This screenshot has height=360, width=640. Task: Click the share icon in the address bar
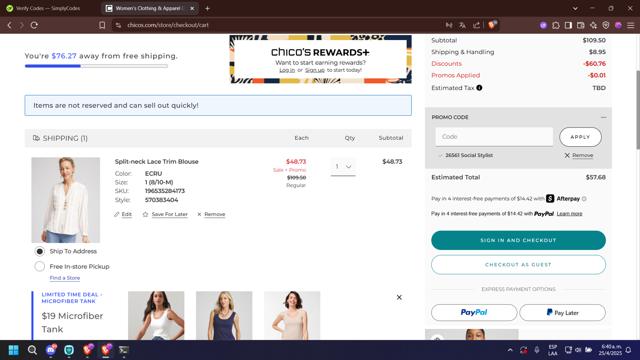pyautogui.click(x=476, y=25)
